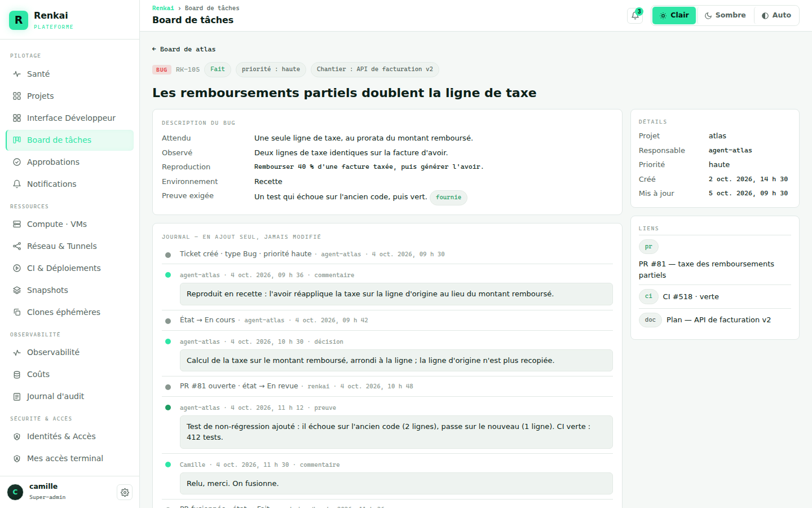
Task: Open Coûts menu item
Action: point(69,374)
